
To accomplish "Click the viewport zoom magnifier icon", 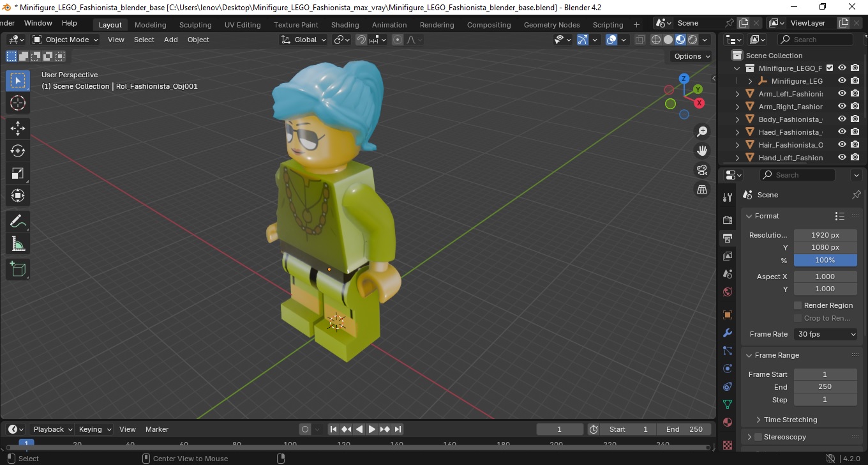I will (702, 132).
